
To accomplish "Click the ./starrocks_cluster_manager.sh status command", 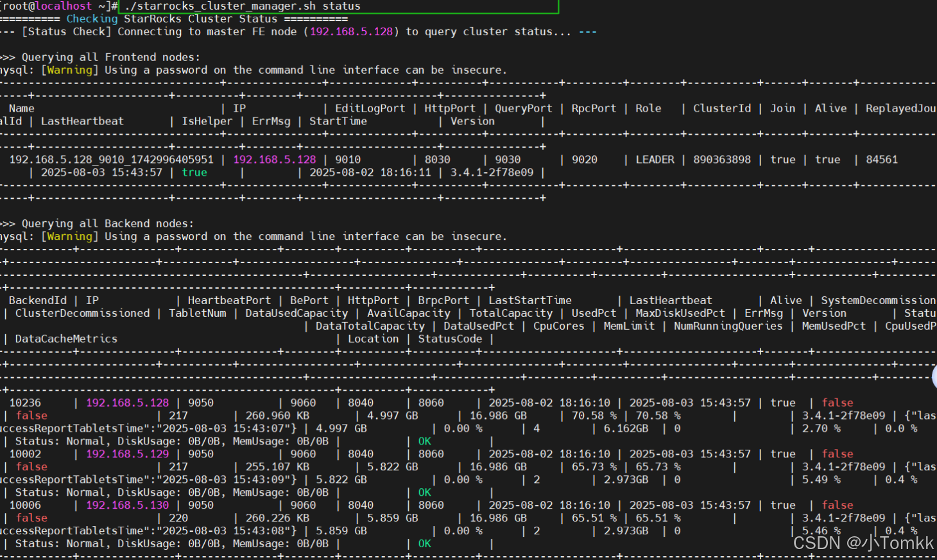I will pos(242,6).
